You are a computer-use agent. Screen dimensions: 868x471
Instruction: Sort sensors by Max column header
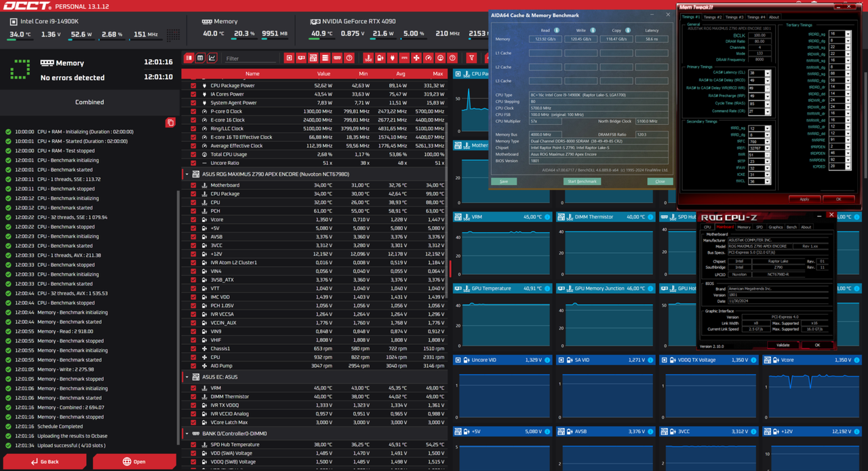[x=437, y=73]
